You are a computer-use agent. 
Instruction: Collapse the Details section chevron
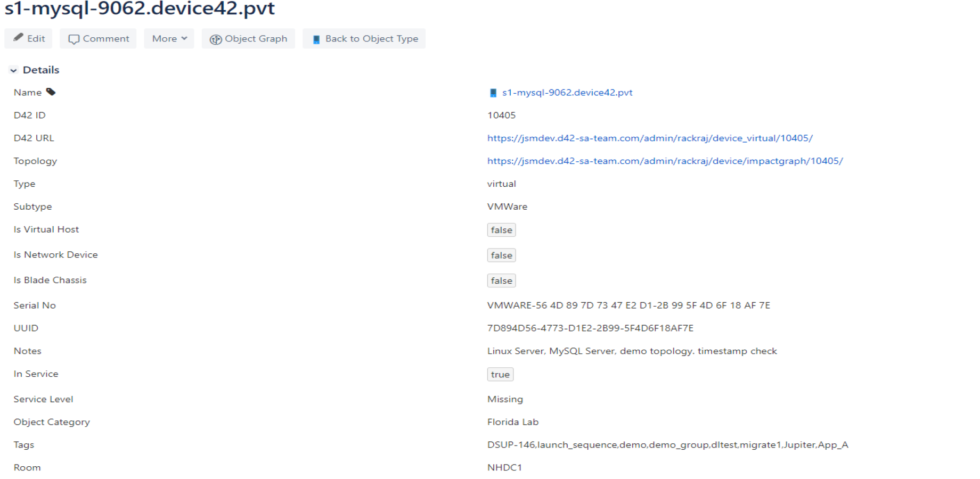click(x=13, y=70)
